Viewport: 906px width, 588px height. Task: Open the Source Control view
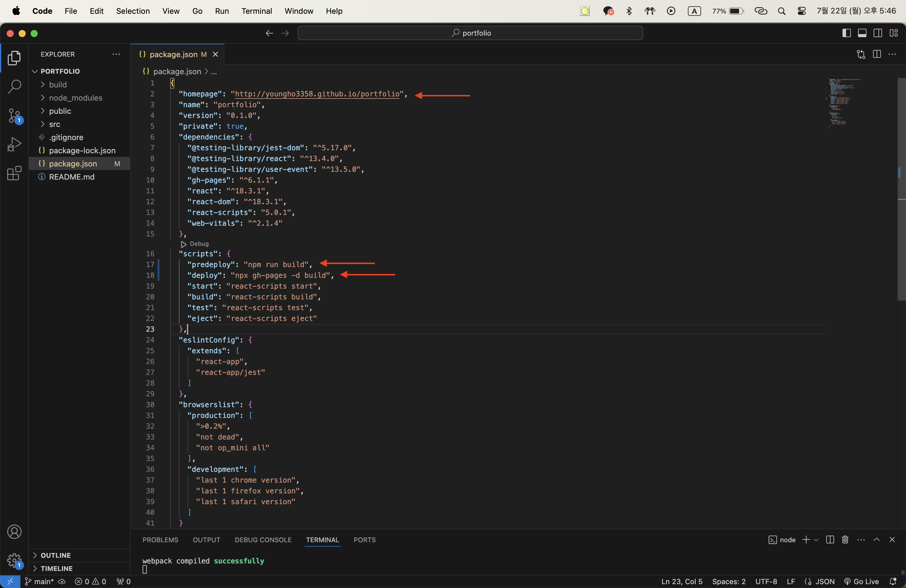[14, 116]
